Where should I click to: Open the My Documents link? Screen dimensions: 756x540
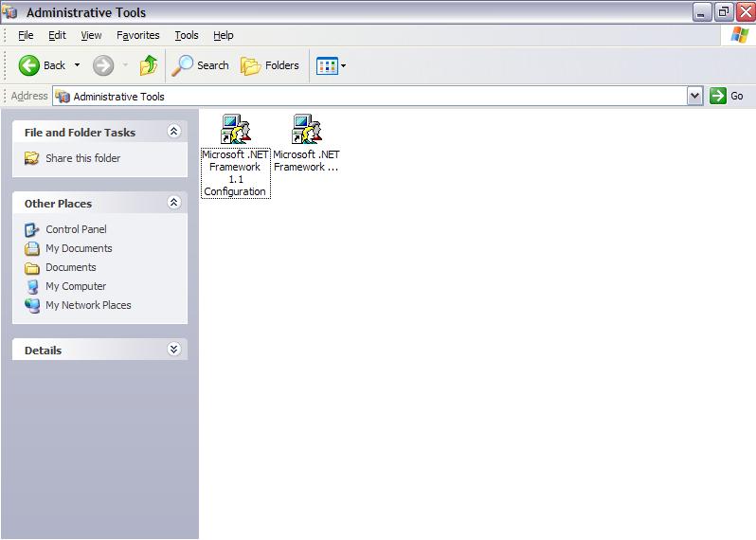[79, 248]
